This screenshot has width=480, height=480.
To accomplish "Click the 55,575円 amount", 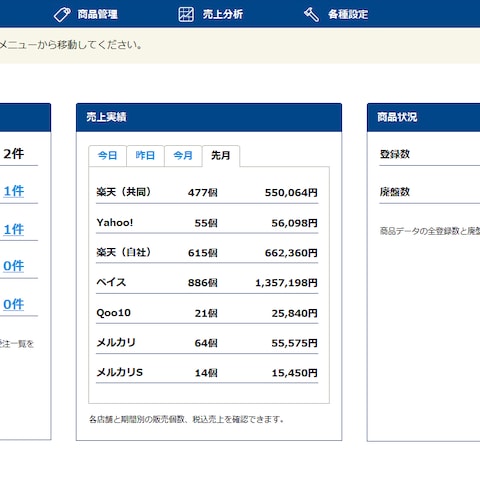I will click(x=294, y=343).
